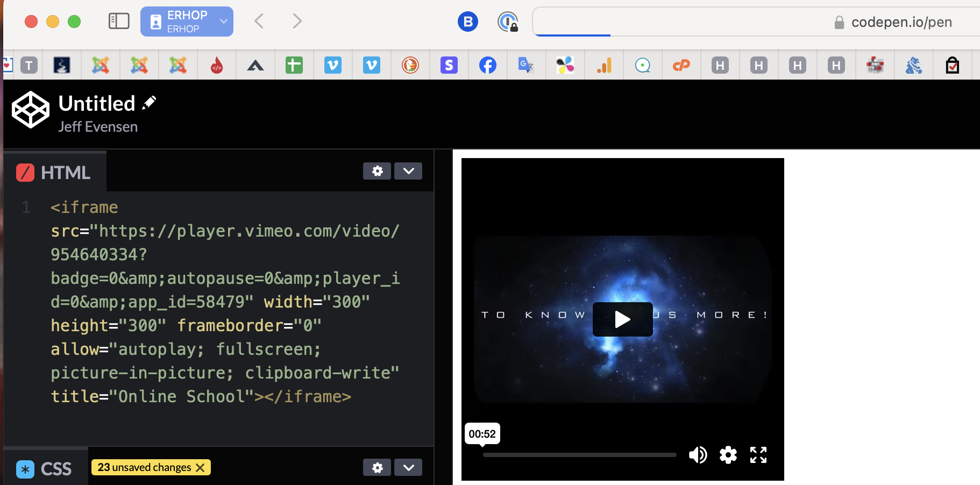Viewport: 980px width, 485px height.
Task: Open the dark upward chevron bookmark
Action: click(x=255, y=66)
